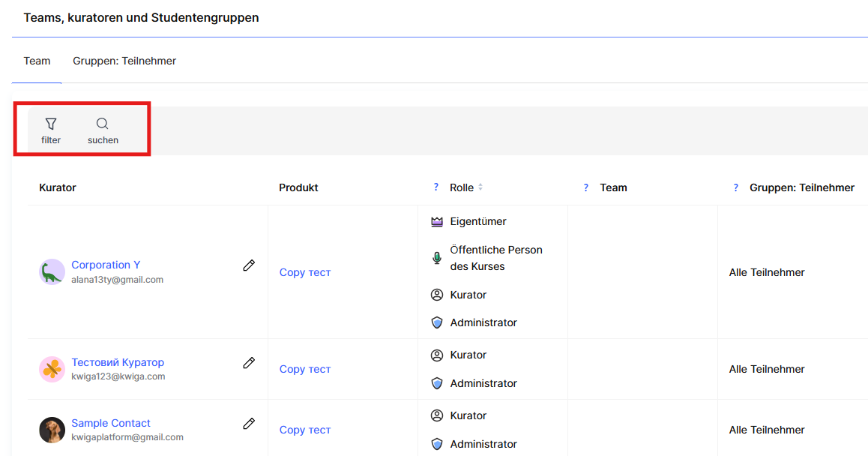Open the Corporation Y profile link

[106, 265]
